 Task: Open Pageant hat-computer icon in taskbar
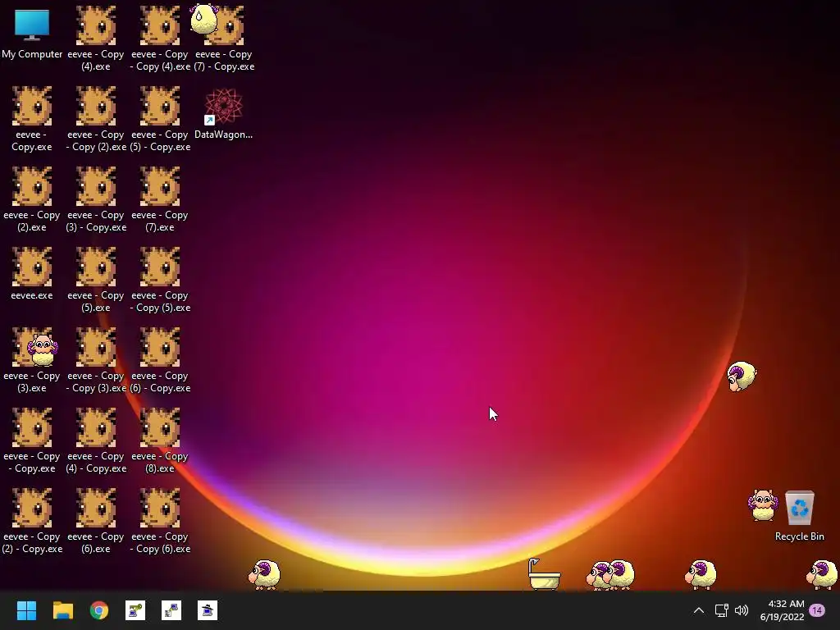click(x=208, y=610)
